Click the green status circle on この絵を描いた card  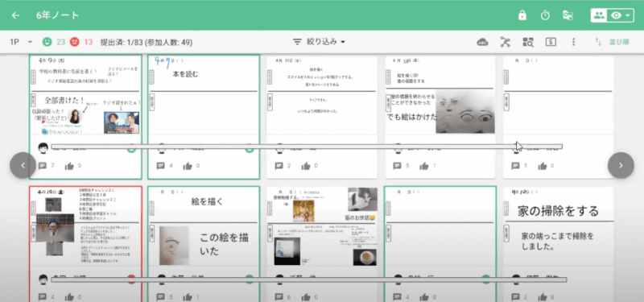click(x=250, y=279)
